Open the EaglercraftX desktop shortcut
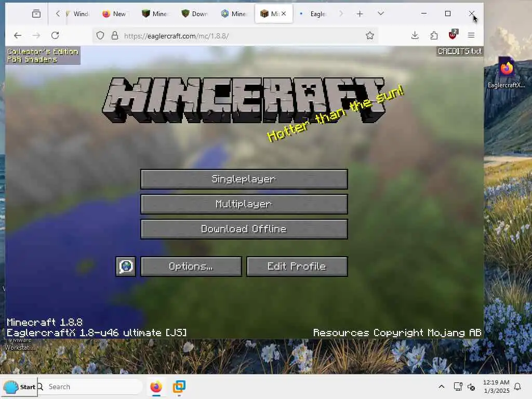The image size is (532, 399). pos(506,73)
